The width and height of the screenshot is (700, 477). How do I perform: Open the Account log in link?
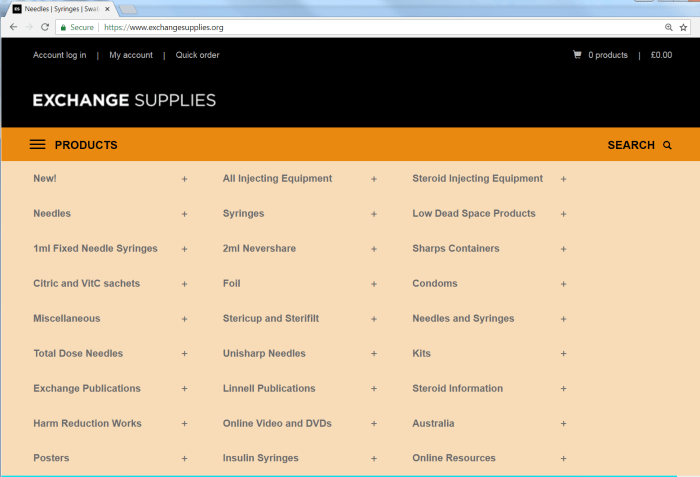click(x=59, y=55)
